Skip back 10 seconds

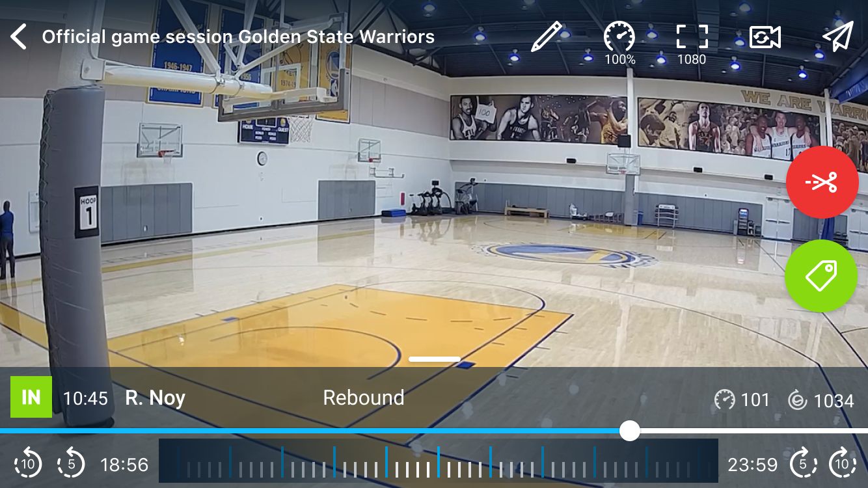point(27,464)
